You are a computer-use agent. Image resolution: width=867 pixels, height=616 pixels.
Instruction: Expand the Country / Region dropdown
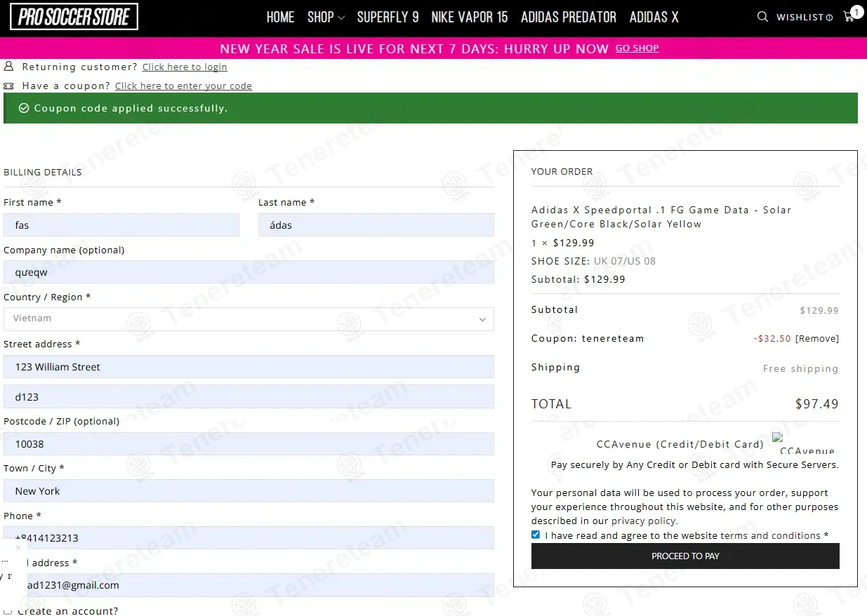(x=249, y=319)
